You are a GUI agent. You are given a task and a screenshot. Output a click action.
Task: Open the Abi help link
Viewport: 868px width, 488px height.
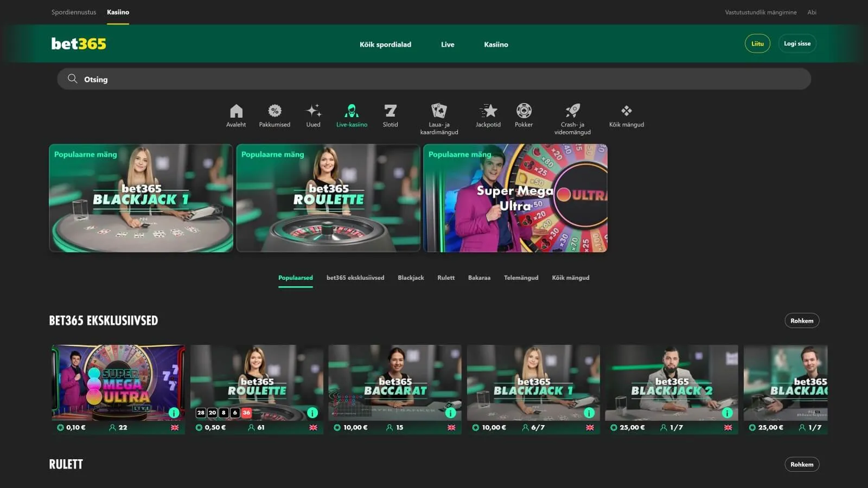tap(812, 12)
